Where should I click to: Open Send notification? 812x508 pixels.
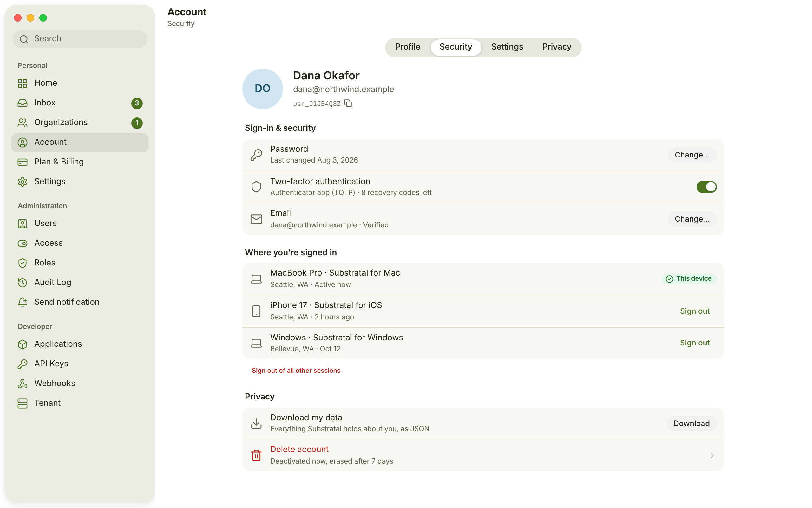[x=80, y=302]
